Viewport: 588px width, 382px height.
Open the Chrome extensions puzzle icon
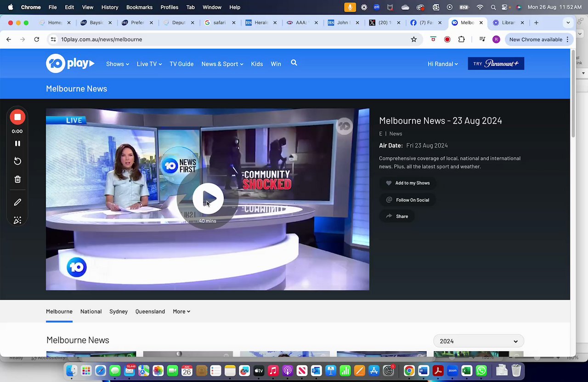click(462, 40)
